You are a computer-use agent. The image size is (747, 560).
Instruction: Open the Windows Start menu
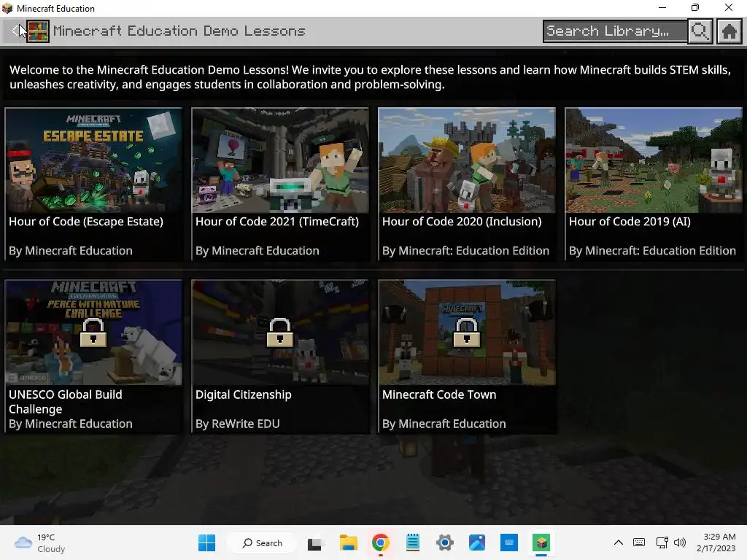206,542
